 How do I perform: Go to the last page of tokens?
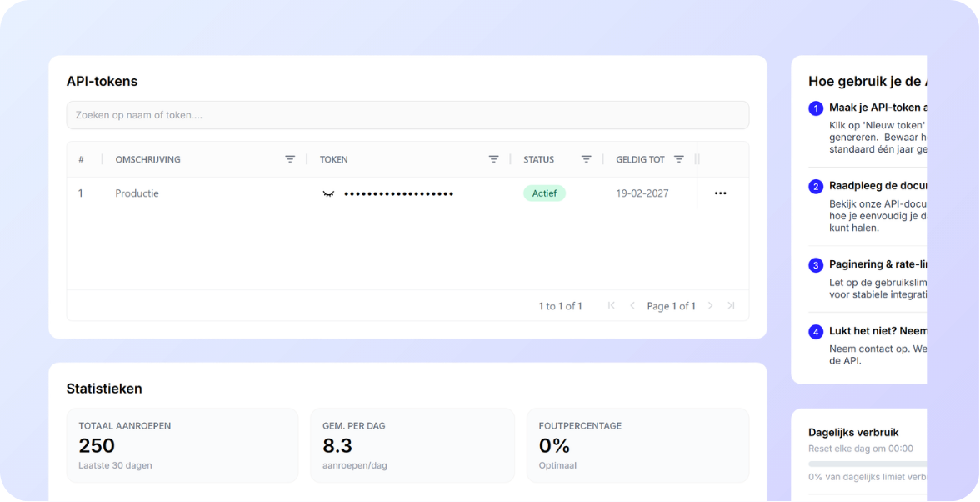pos(731,305)
